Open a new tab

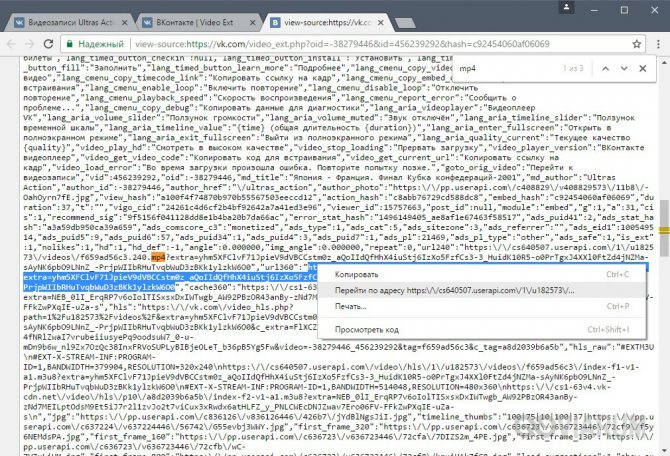[405, 23]
